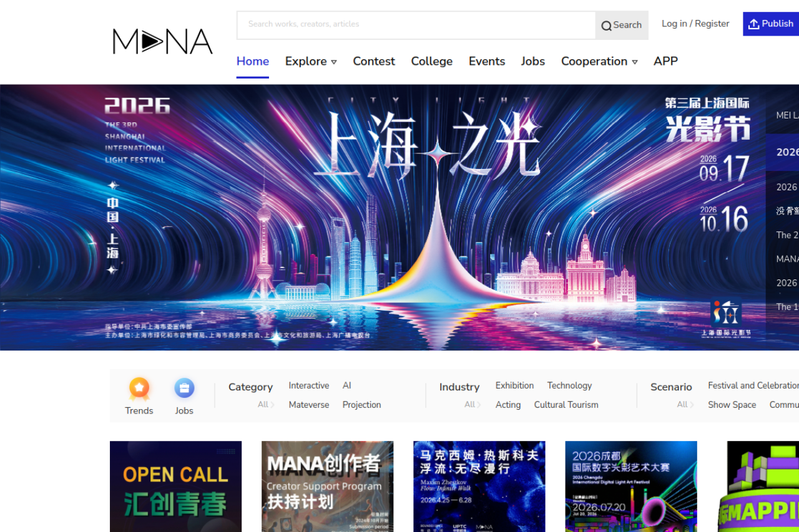Expand the Cooperation dropdown menu
The height and width of the screenshot is (532, 799).
pos(599,61)
